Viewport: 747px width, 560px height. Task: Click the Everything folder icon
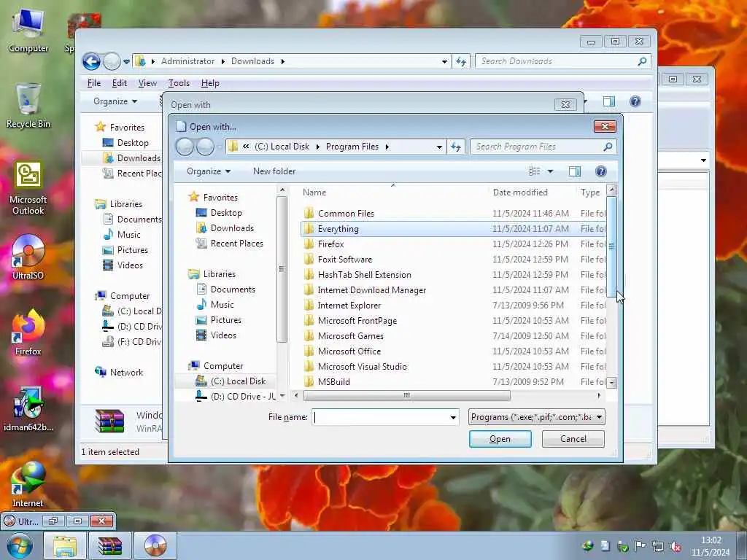309,229
